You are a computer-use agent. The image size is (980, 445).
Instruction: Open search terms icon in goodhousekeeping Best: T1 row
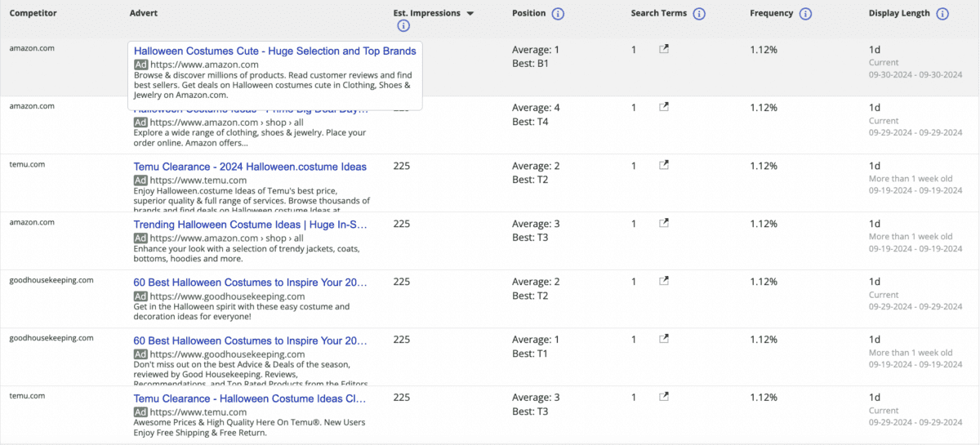pyautogui.click(x=664, y=339)
